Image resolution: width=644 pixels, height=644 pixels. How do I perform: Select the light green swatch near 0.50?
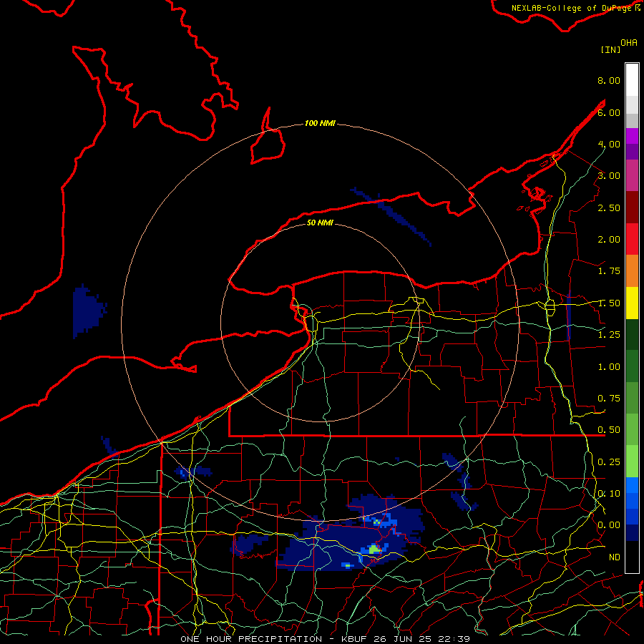pos(632,429)
